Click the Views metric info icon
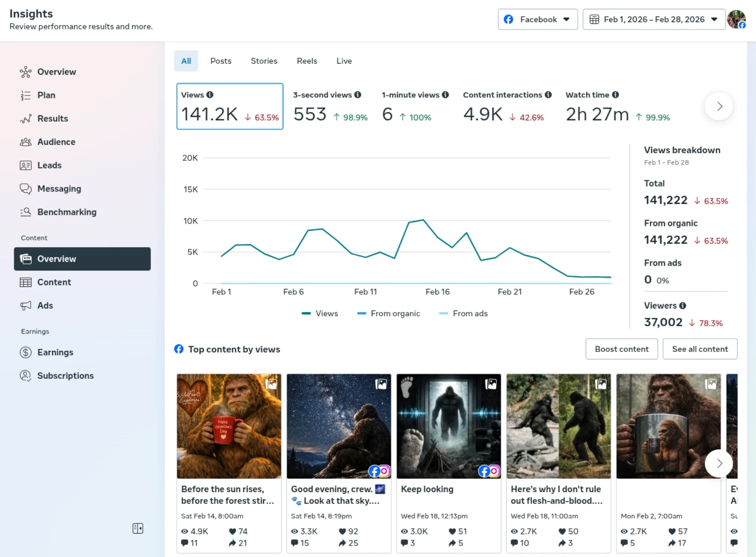 point(210,95)
